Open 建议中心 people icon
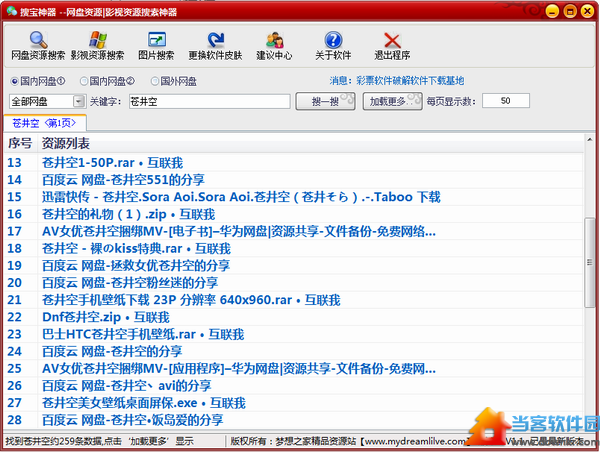The image size is (600, 452). pos(274,46)
